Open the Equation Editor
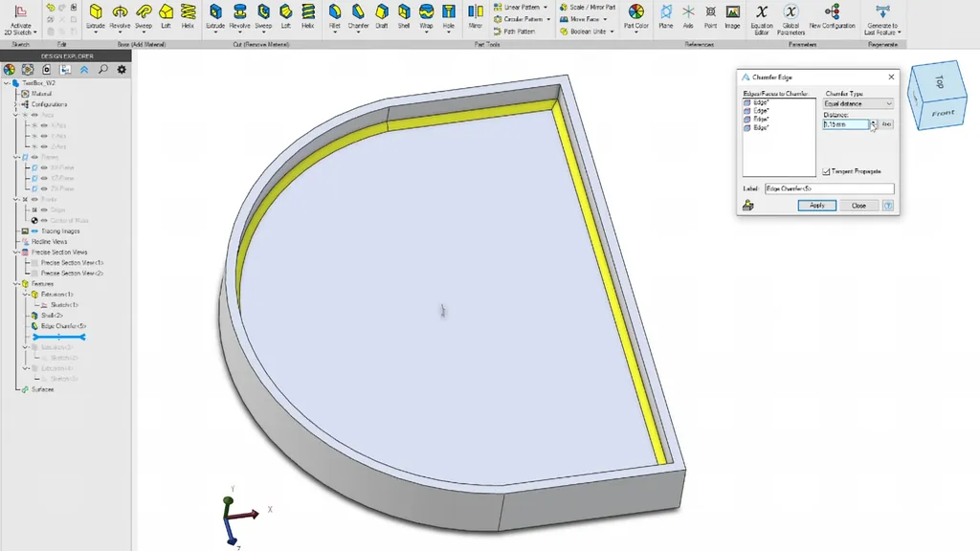Viewport: 980px width, 551px height. click(x=761, y=19)
